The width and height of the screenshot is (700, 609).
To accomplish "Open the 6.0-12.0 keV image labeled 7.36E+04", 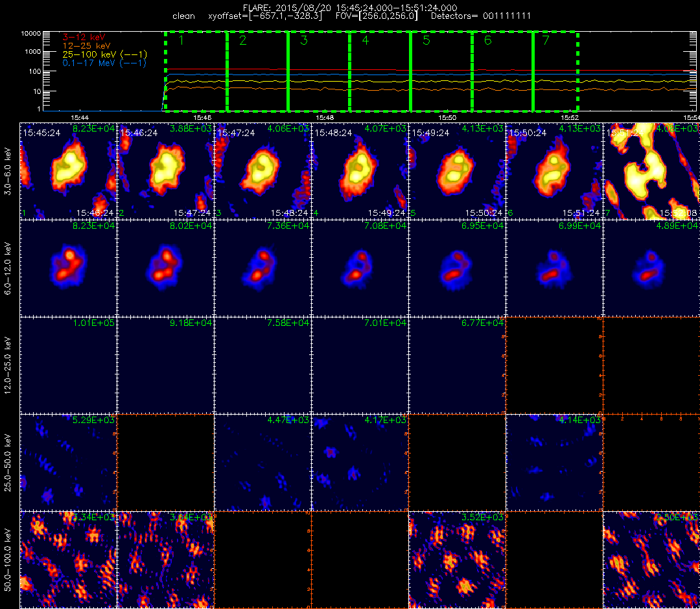I will 263,268.
